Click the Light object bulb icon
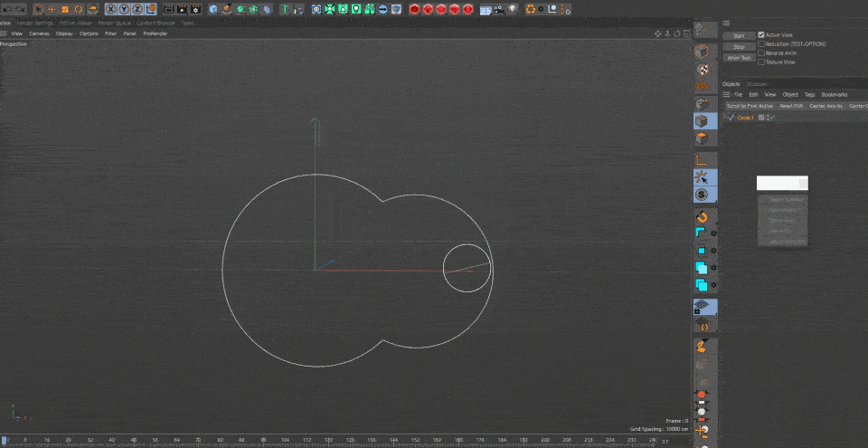The image size is (868, 448). pyautogui.click(x=514, y=9)
